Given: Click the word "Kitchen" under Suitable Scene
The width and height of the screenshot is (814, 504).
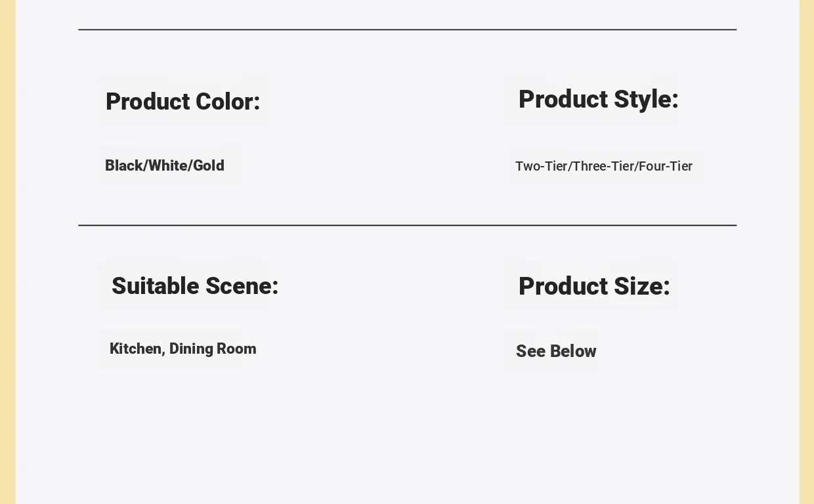Looking at the screenshot, I should [136, 348].
